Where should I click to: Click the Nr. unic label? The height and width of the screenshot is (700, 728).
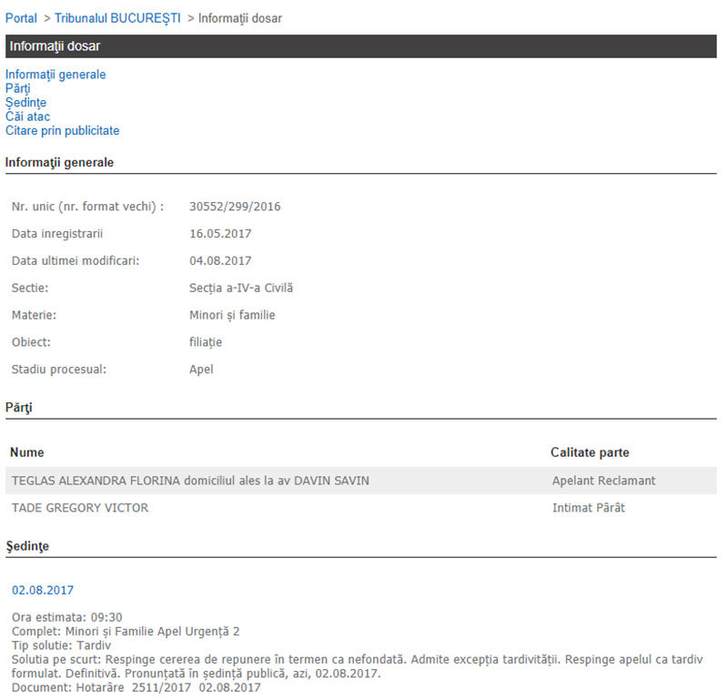tap(88, 207)
